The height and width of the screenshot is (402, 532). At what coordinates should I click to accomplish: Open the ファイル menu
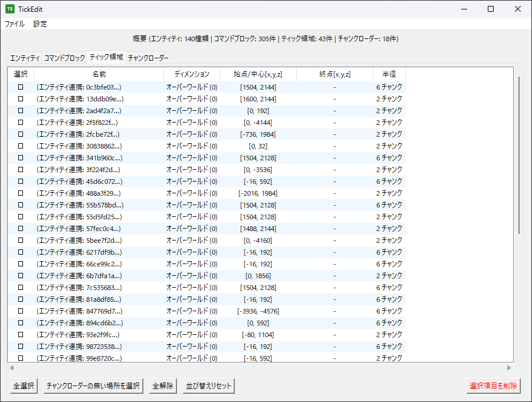(x=15, y=24)
